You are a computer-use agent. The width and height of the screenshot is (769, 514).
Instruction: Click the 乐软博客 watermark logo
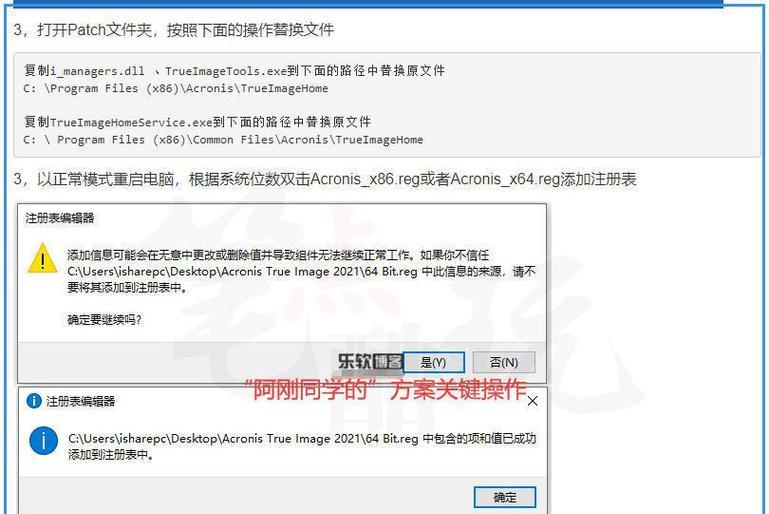370,362
